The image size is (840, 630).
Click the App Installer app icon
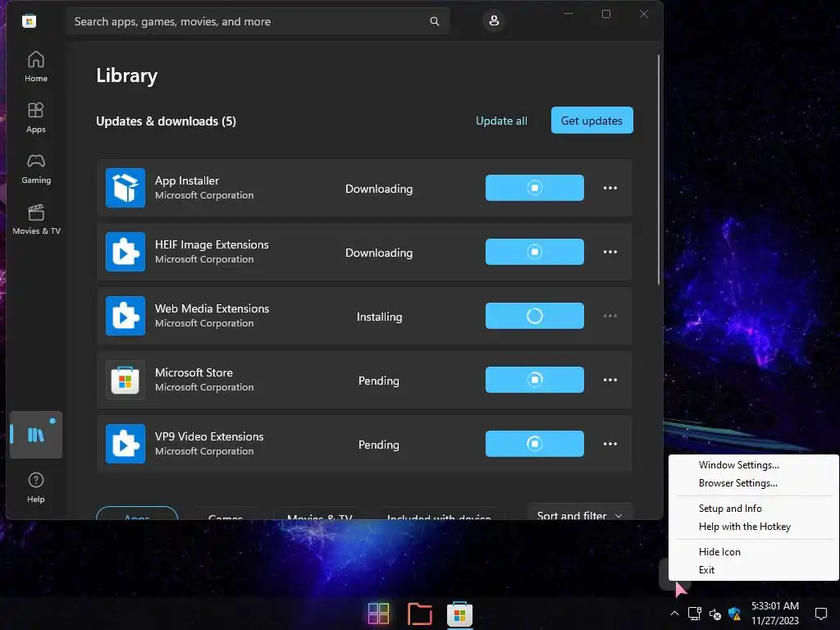point(126,188)
